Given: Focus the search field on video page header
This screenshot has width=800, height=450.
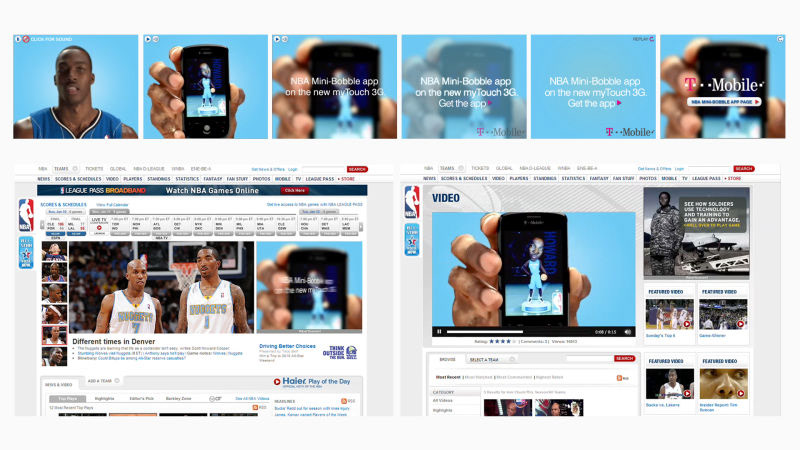Looking at the screenshot, I should [x=710, y=168].
